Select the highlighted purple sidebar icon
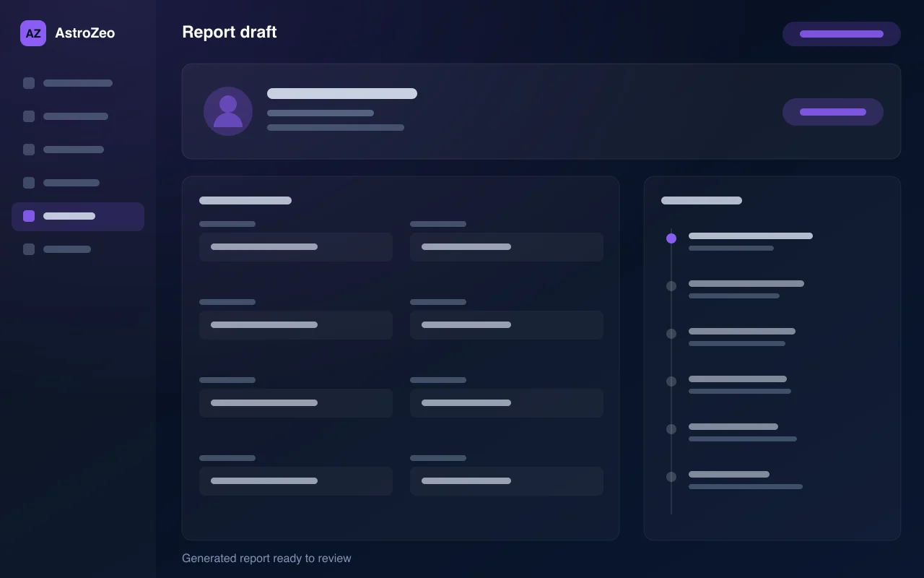 [29, 216]
